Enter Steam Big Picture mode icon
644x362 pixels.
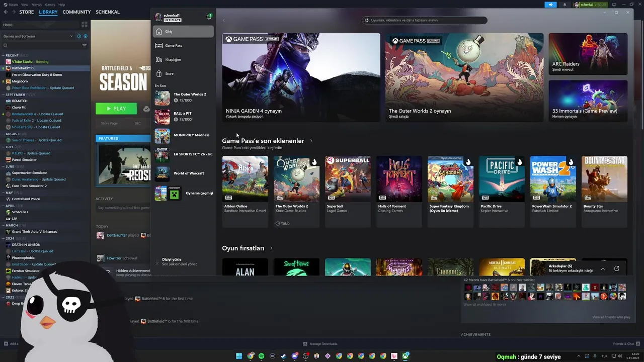point(614,5)
